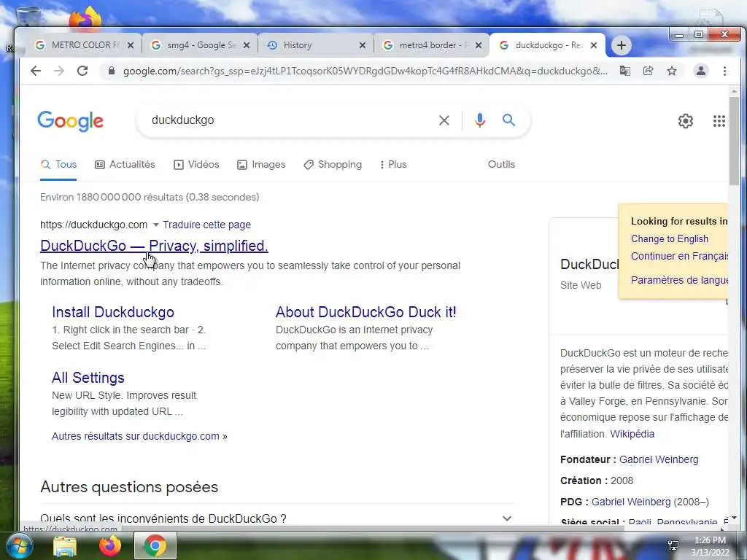Click Traduire cette page link

coord(206,225)
